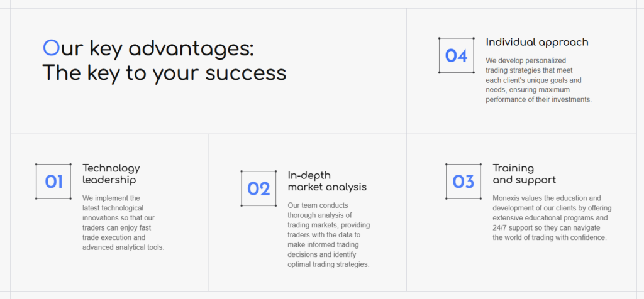644x299 pixels.
Task: Click the paragraph under Technology leadership
Action: (123, 222)
